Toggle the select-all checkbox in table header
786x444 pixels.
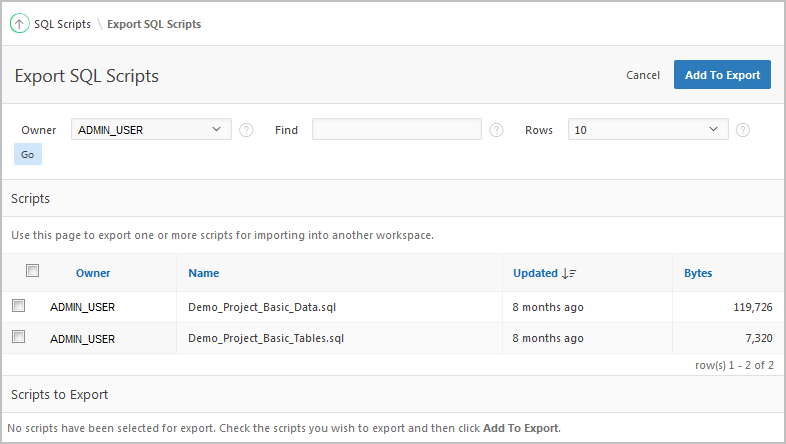tap(32, 271)
